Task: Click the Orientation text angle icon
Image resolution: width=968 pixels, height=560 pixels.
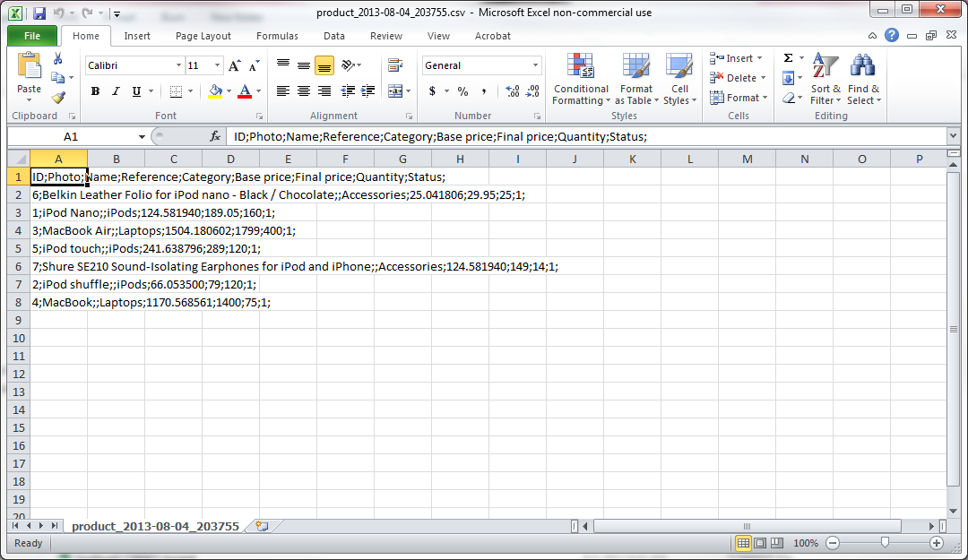Action: click(x=348, y=65)
